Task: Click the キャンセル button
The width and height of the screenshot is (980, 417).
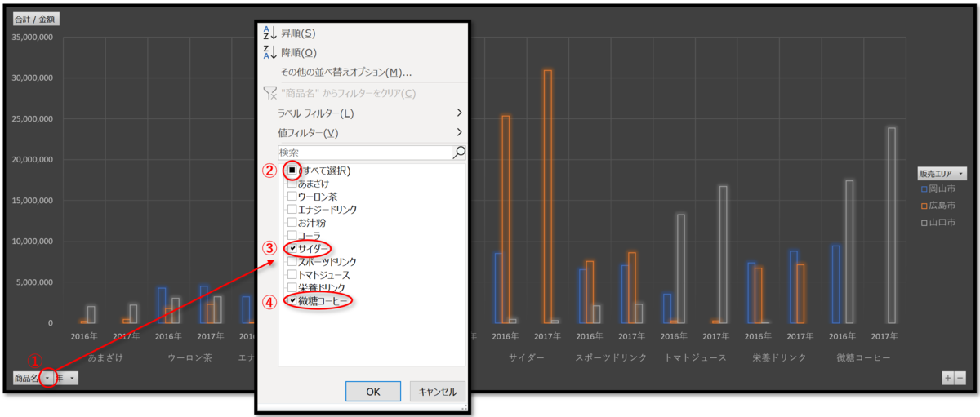Action: click(x=438, y=391)
